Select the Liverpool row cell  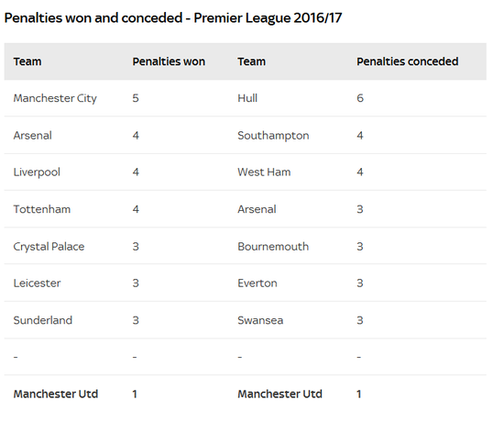point(37,172)
